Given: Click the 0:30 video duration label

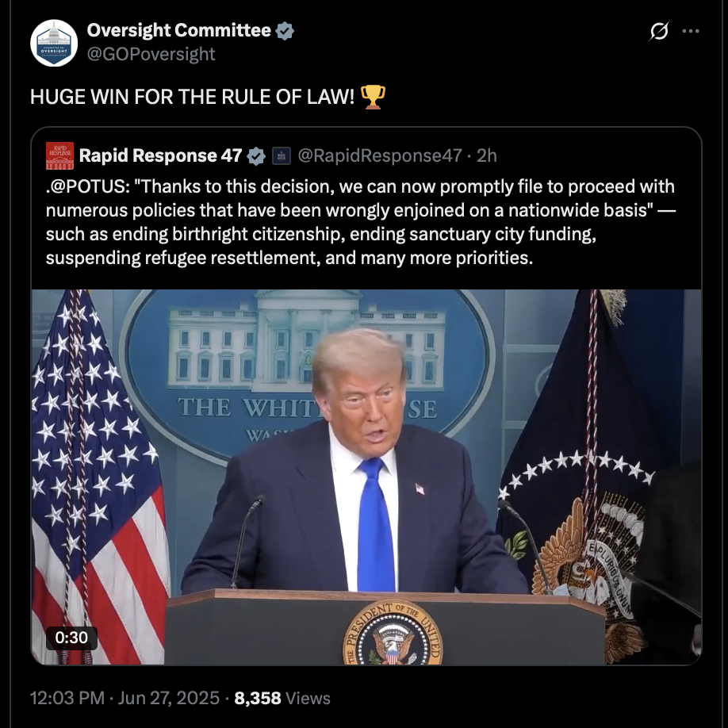Looking at the screenshot, I should 71,638.
